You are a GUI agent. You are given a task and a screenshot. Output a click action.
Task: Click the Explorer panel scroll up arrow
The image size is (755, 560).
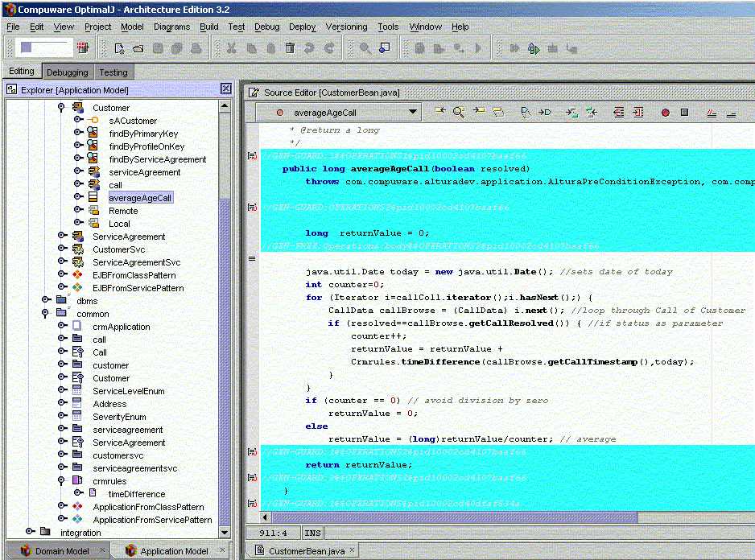point(225,105)
